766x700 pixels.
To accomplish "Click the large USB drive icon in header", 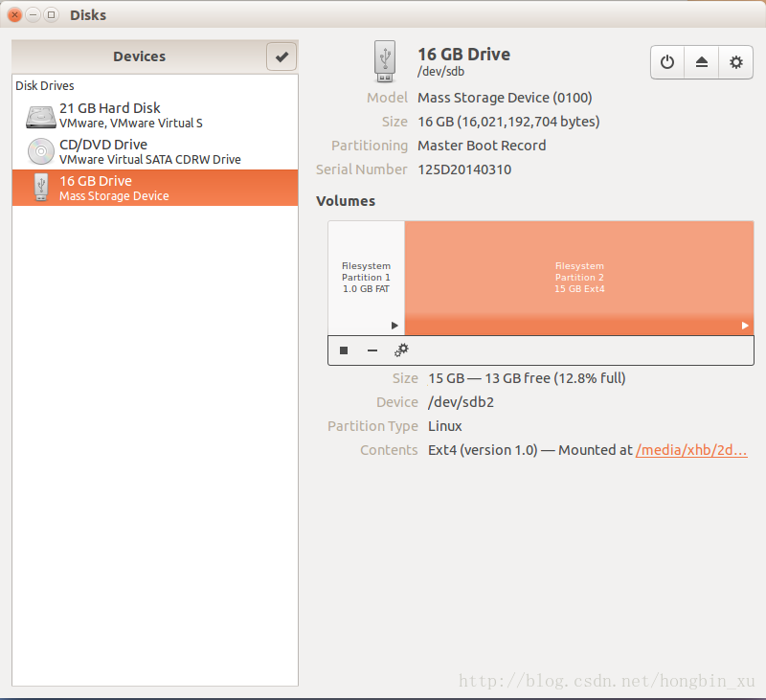I will [385, 61].
